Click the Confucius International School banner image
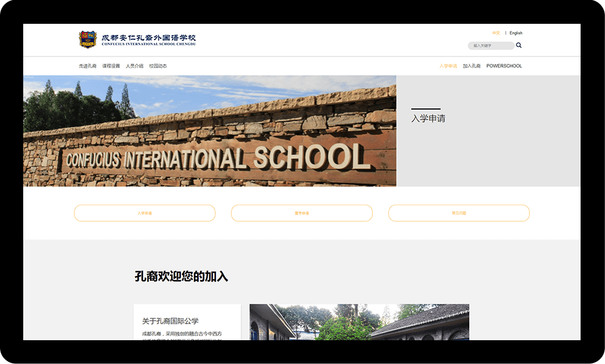This screenshot has height=364, width=605. click(209, 131)
